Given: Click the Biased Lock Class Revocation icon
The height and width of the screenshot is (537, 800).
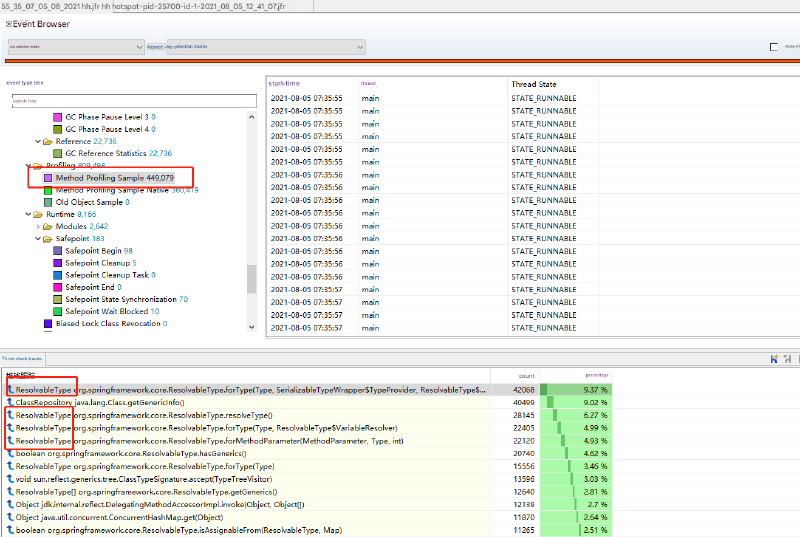Looking at the screenshot, I should [48, 323].
